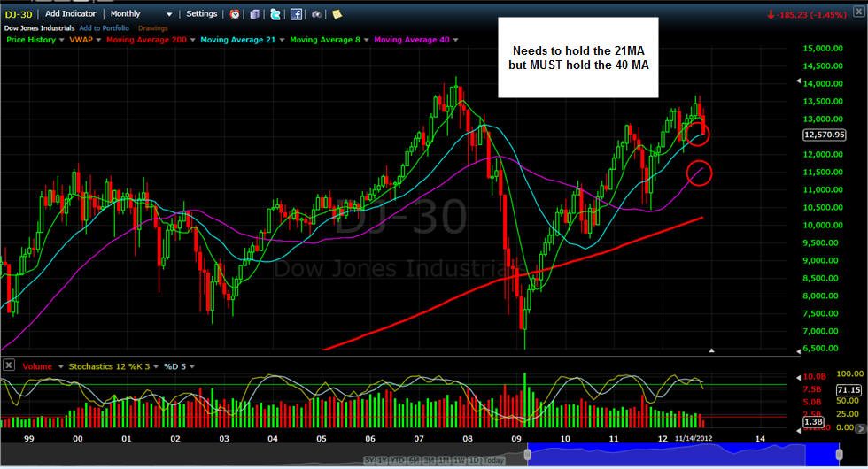Open the Settings menu

[x=202, y=14]
